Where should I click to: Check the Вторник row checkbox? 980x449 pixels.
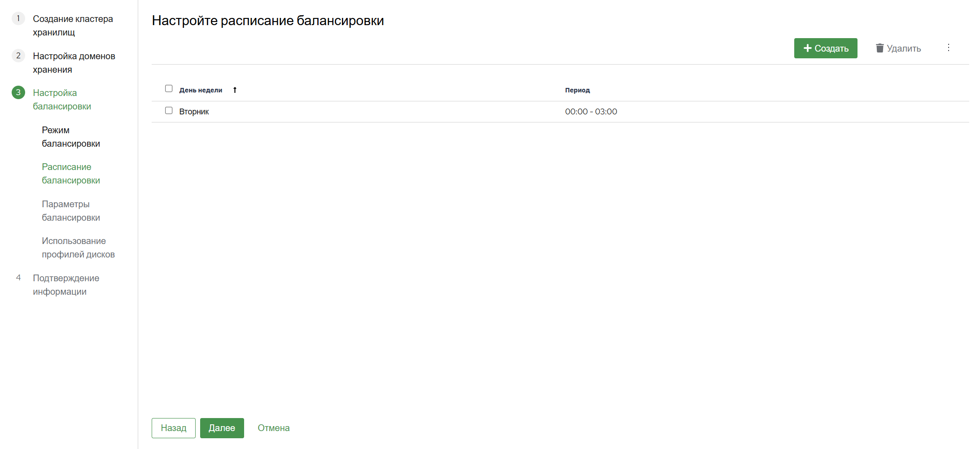(x=169, y=110)
